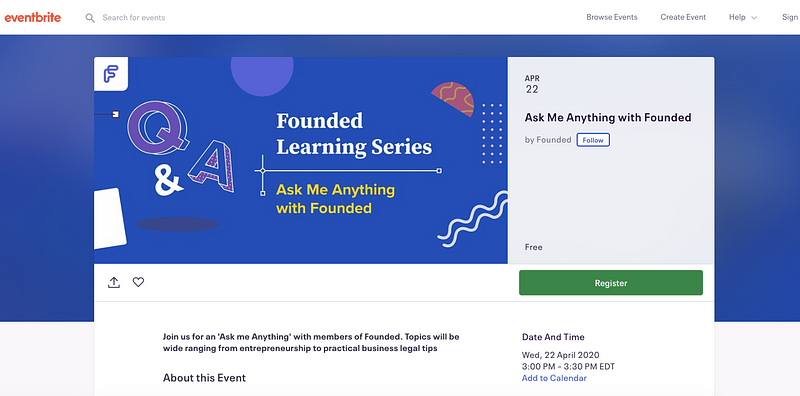This screenshot has height=396, width=800.
Task: Expand the Help dropdown menu
Action: tap(743, 17)
